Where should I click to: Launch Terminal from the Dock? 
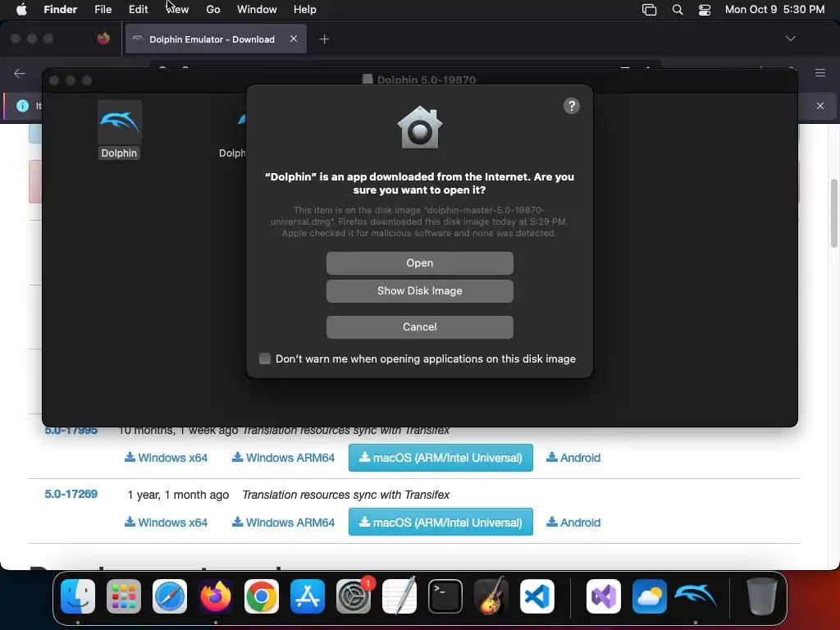tap(445, 596)
